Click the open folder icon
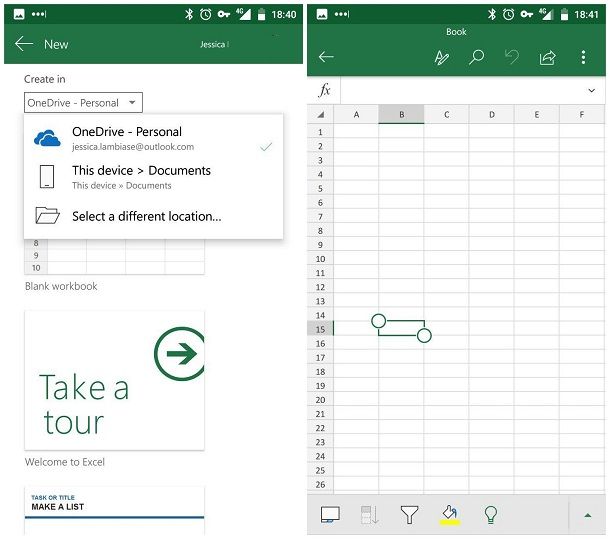 [x=47, y=215]
